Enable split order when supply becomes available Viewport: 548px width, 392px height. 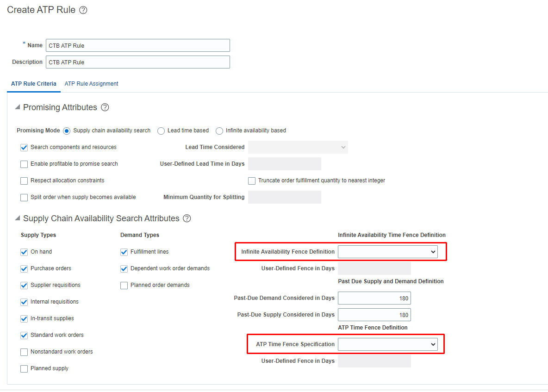click(24, 197)
